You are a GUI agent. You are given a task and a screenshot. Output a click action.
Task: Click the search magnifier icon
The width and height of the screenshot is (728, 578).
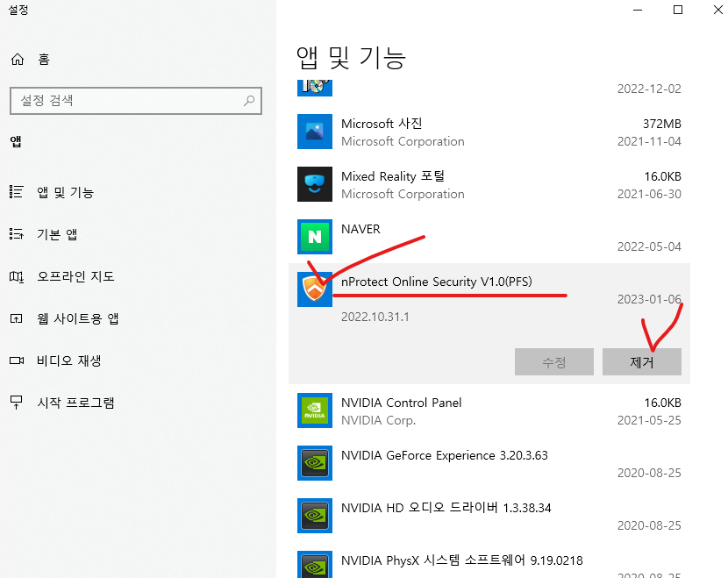(249, 100)
